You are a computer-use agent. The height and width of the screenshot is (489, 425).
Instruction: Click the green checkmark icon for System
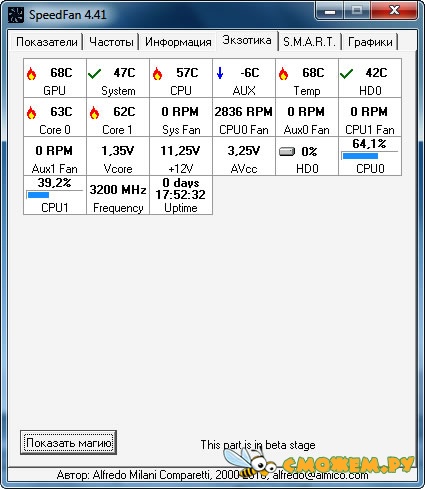coord(94,74)
